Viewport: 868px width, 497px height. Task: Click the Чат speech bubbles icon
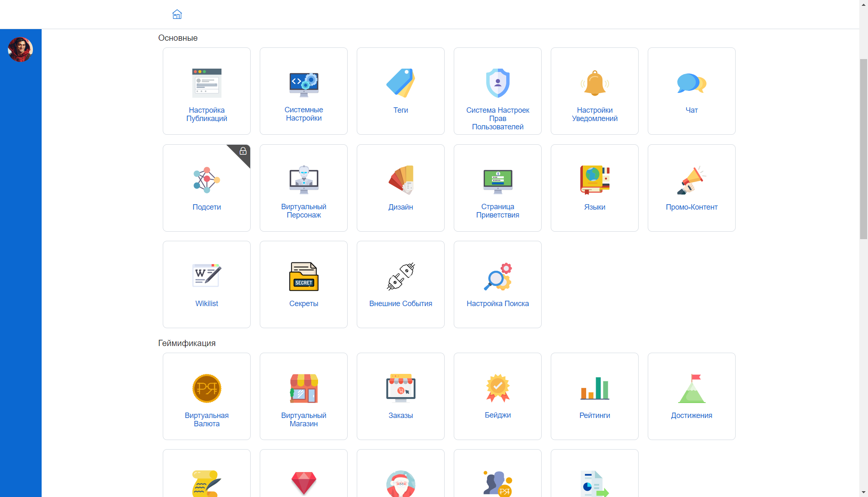(x=691, y=83)
